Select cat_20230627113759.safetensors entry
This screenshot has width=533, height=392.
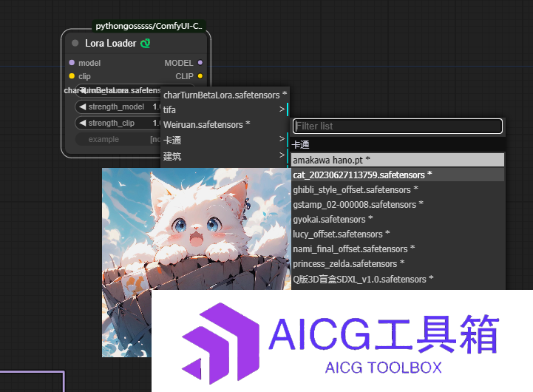[x=398, y=175]
